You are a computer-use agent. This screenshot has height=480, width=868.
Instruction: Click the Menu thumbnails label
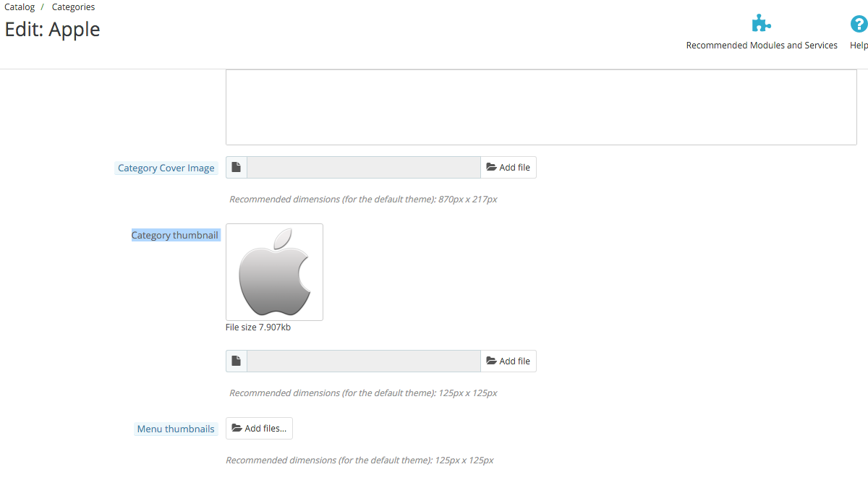click(176, 429)
